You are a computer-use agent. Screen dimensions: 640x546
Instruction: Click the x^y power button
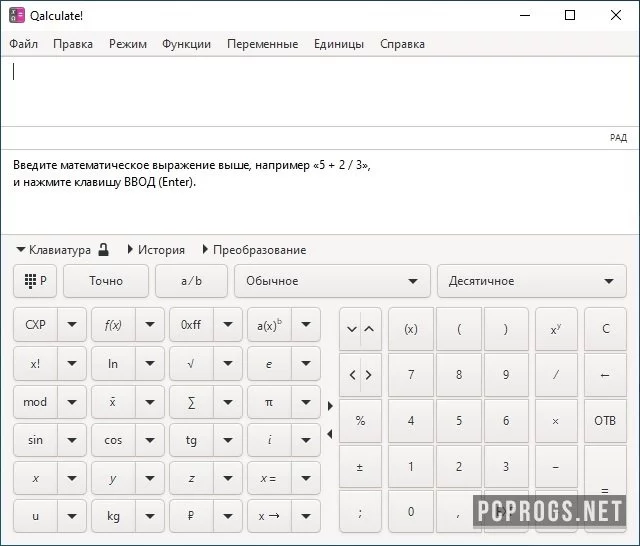(x=556, y=329)
